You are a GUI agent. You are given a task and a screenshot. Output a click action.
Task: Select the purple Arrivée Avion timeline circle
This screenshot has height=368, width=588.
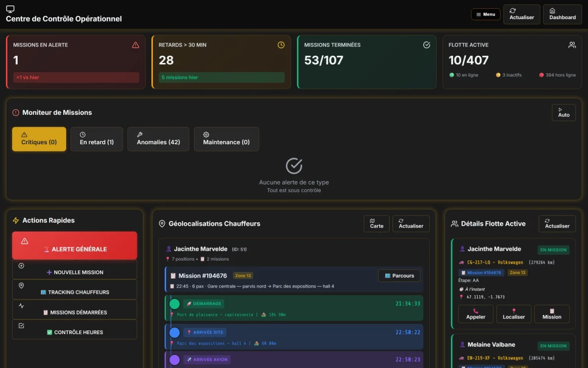pyautogui.click(x=174, y=360)
